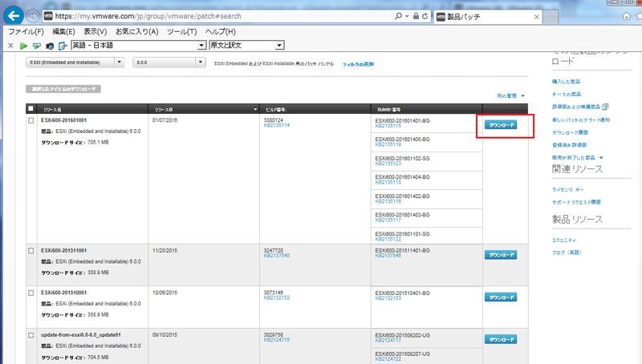Open KB2132152 build number link
Viewport: 642px width, 364px height.
coord(277,297)
